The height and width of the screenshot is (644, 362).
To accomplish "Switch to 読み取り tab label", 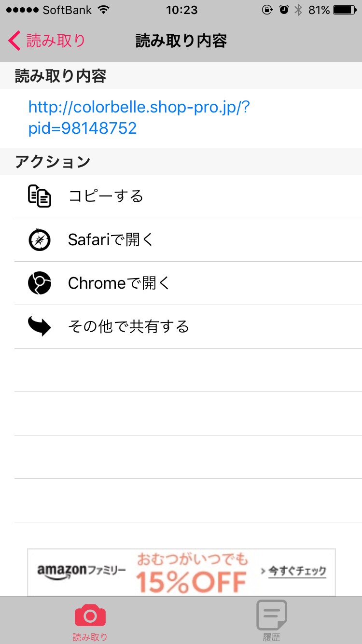I will [x=90, y=637].
